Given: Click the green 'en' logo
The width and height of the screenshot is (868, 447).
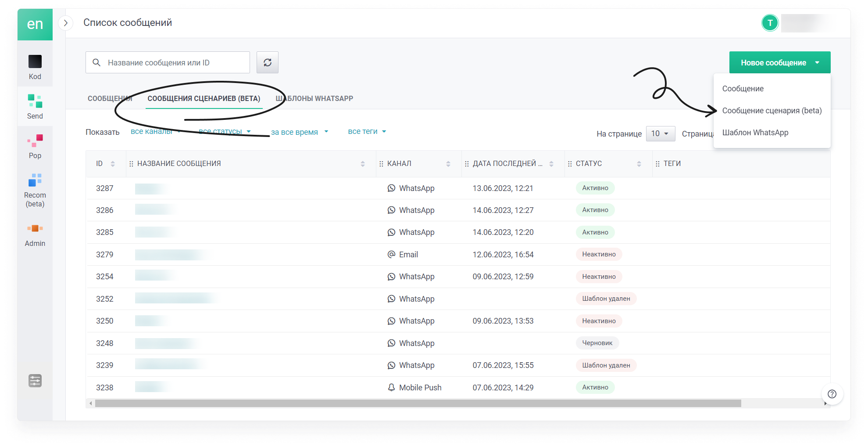Looking at the screenshot, I should pyautogui.click(x=35, y=24).
